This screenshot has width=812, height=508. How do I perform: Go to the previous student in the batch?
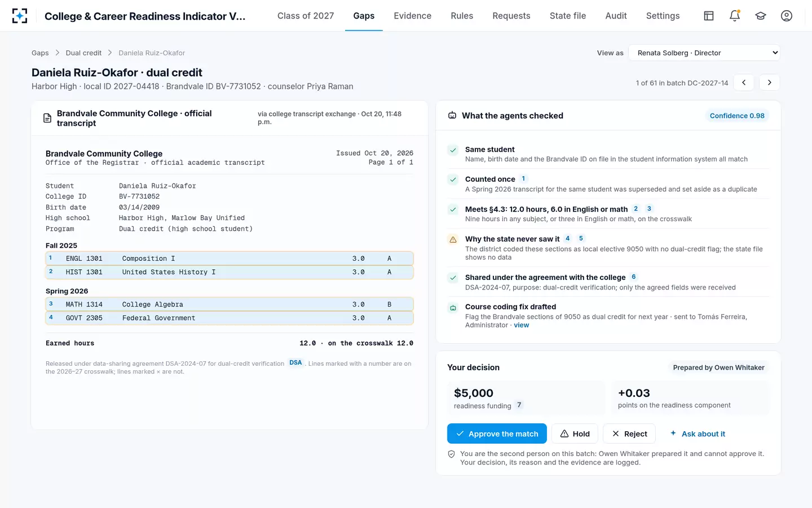(x=744, y=82)
